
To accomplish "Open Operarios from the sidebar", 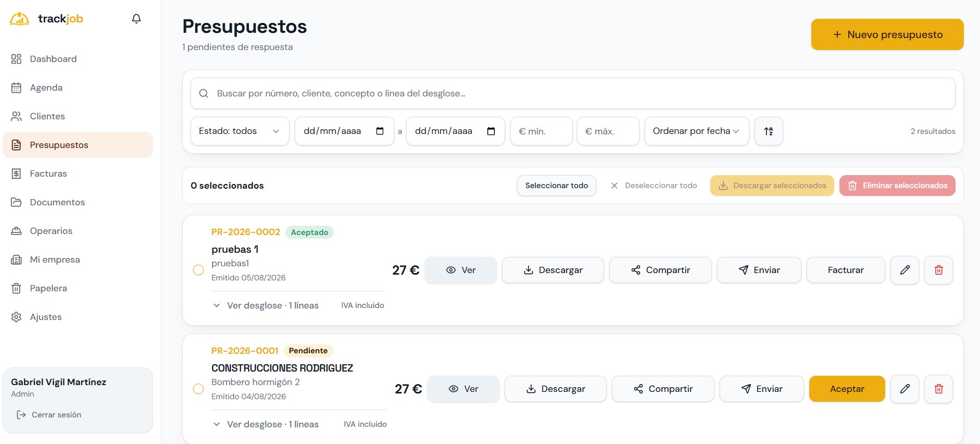I will 78,231.
